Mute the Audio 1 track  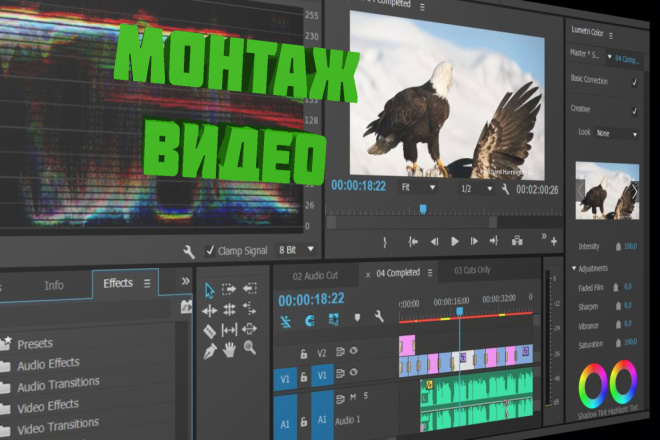[x=353, y=397]
